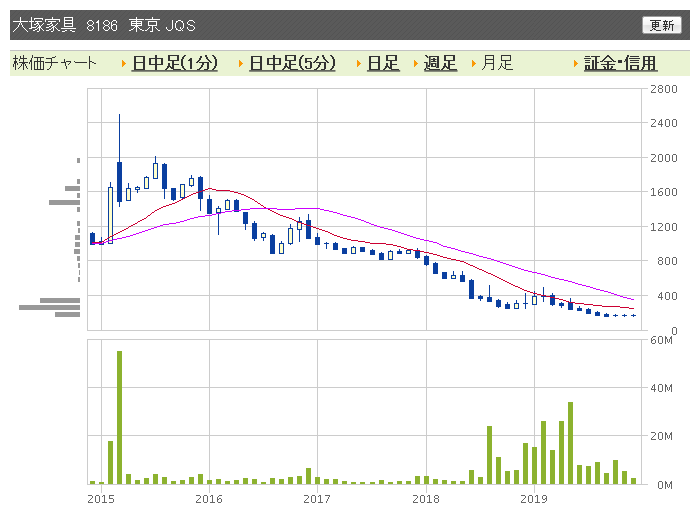699x524 pixels.
Task: Click the 2017 year axis label
Action: 317,499
